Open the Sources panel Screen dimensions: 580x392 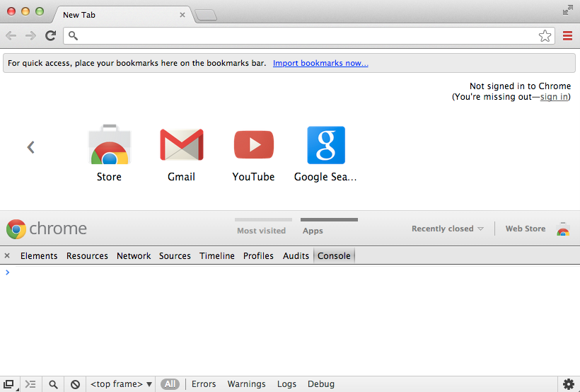point(175,255)
